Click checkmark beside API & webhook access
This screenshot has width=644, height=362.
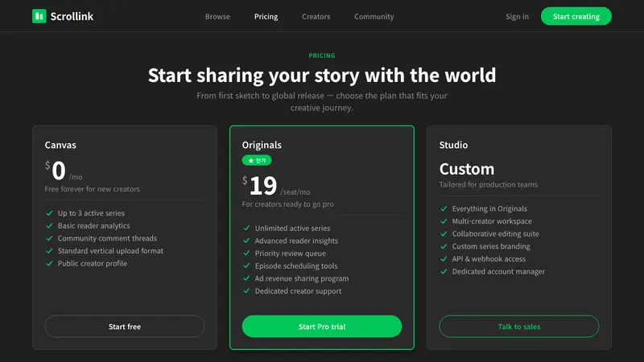point(444,259)
